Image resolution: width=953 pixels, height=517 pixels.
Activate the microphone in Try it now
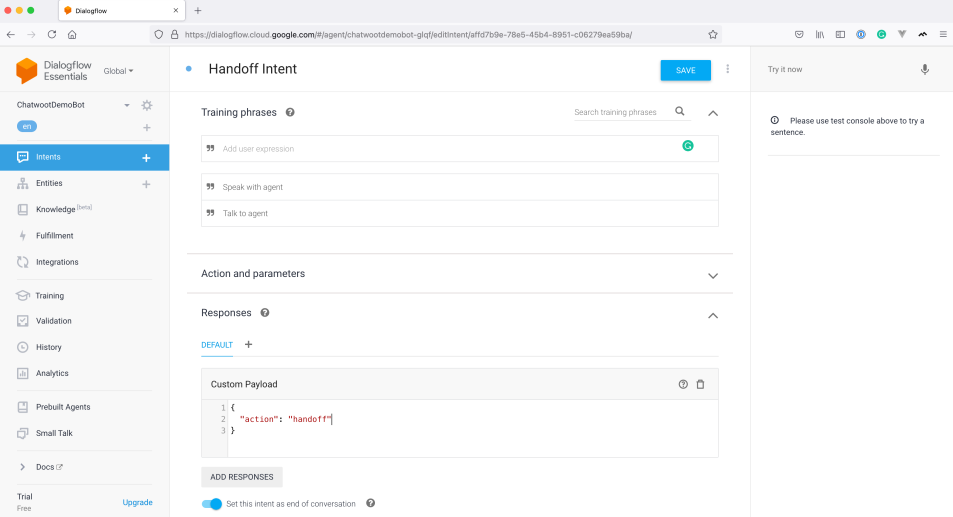pos(924,69)
